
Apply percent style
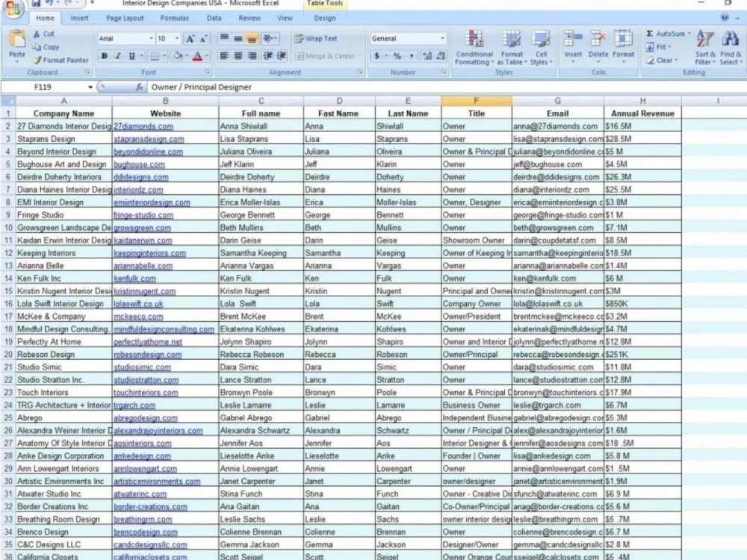click(x=397, y=56)
